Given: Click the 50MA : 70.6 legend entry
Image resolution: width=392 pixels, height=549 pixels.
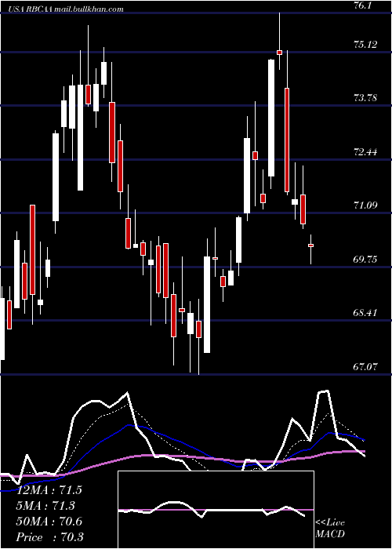Looking at the screenshot, I should 49,522.
